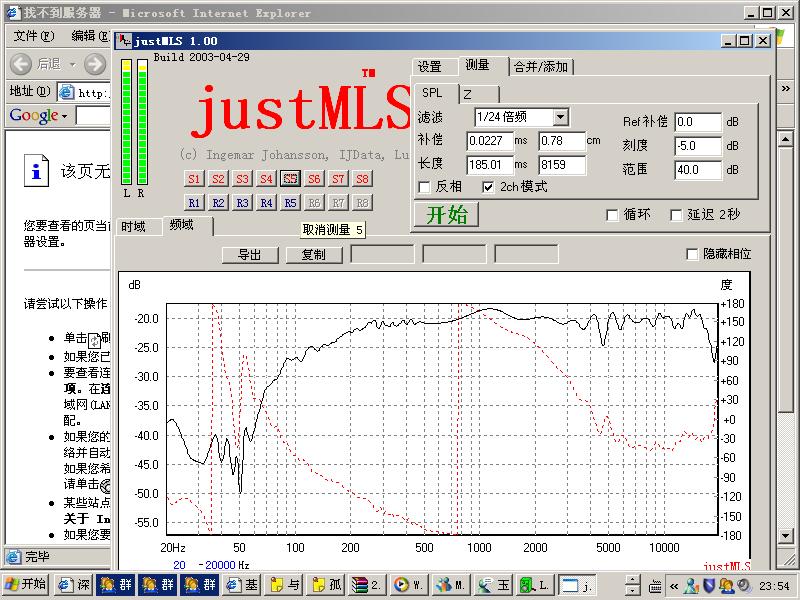Enable the 延迟 2秒 checkbox
Viewport: 800px width, 600px height.
click(676, 215)
